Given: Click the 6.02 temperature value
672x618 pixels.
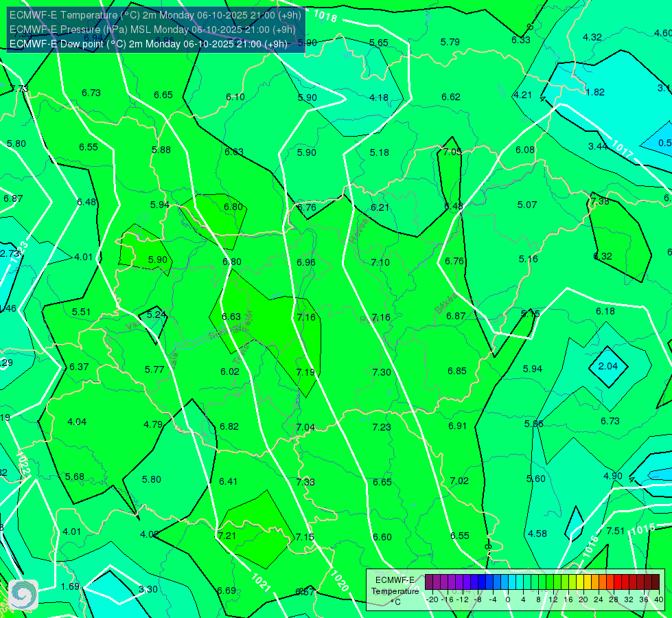Looking at the screenshot, I should click(230, 371).
